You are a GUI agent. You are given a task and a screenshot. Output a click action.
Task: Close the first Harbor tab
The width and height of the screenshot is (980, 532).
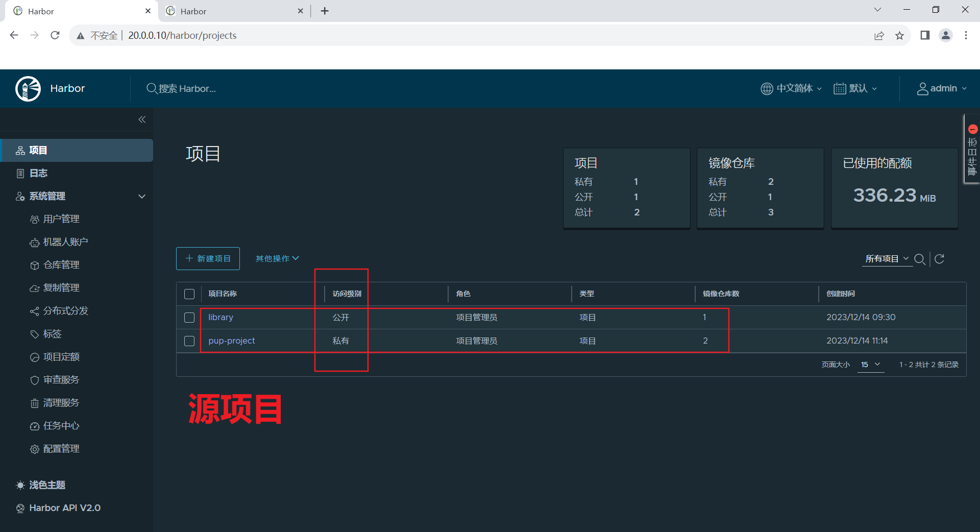pyautogui.click(x=148, y=11)
